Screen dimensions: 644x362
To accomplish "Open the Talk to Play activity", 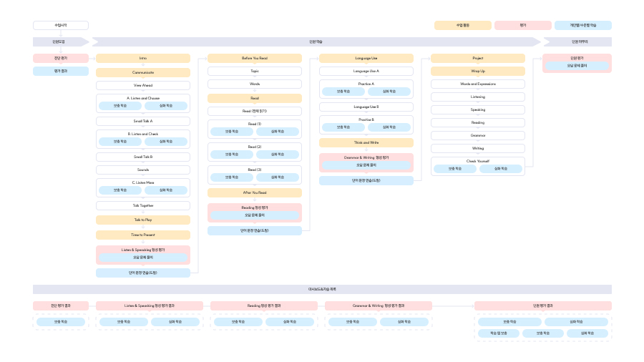I will pyautogui.click(x=143, y=220).
